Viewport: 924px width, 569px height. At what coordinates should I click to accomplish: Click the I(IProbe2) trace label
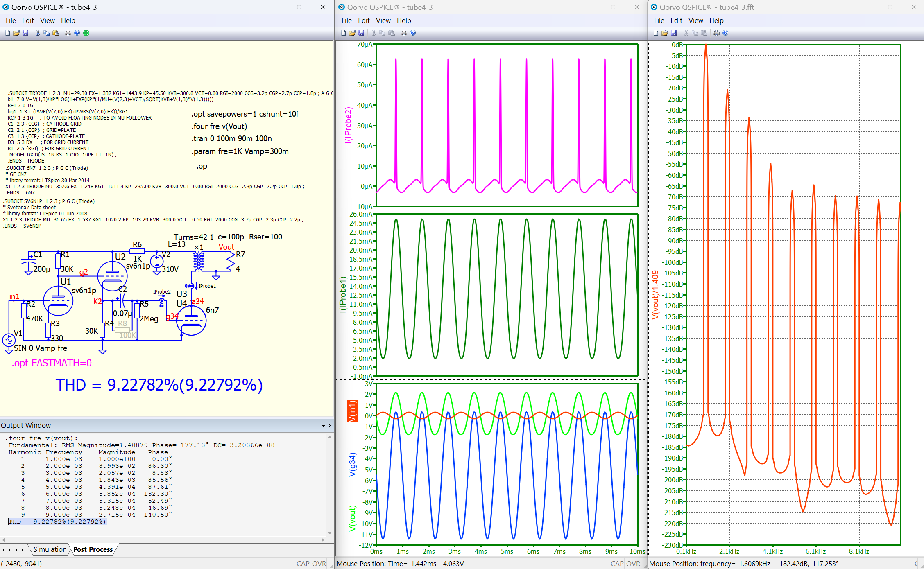[x=348, y=125]
